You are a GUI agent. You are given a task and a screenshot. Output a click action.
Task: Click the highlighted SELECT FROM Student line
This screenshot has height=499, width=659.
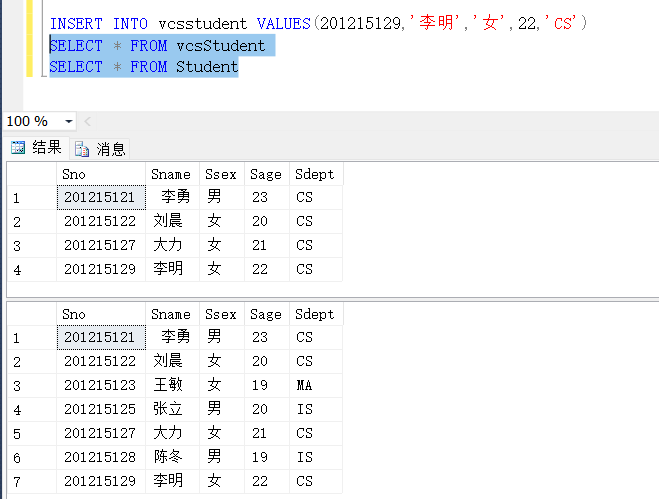144,67
